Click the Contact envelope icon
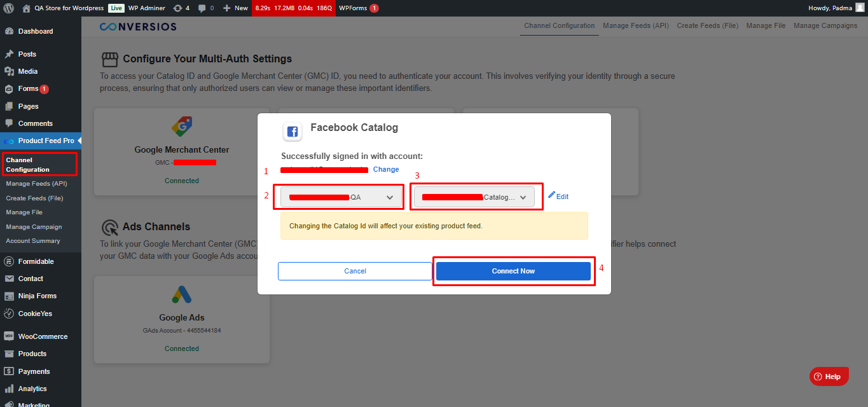This screenshot has height=407, width=868. [x=9, y=279]
